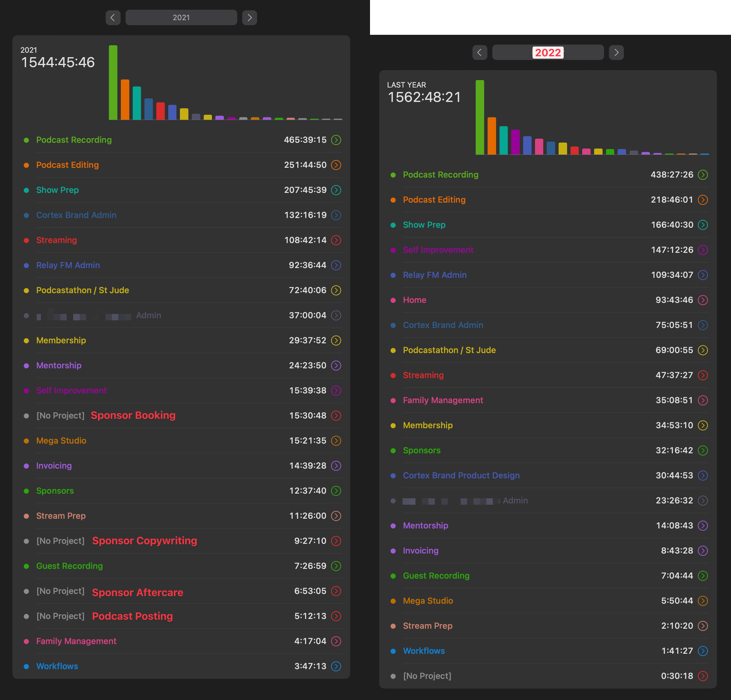Select 2021 Show Prep project label
This screenshot has width=731, height=700.
point(57,190)
